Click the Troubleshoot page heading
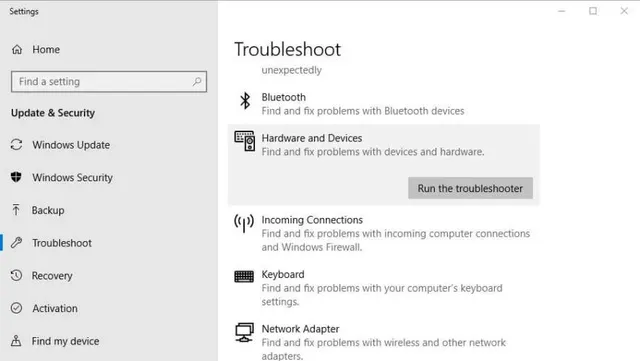Screen dimensions: 640x361 (287, 49)
